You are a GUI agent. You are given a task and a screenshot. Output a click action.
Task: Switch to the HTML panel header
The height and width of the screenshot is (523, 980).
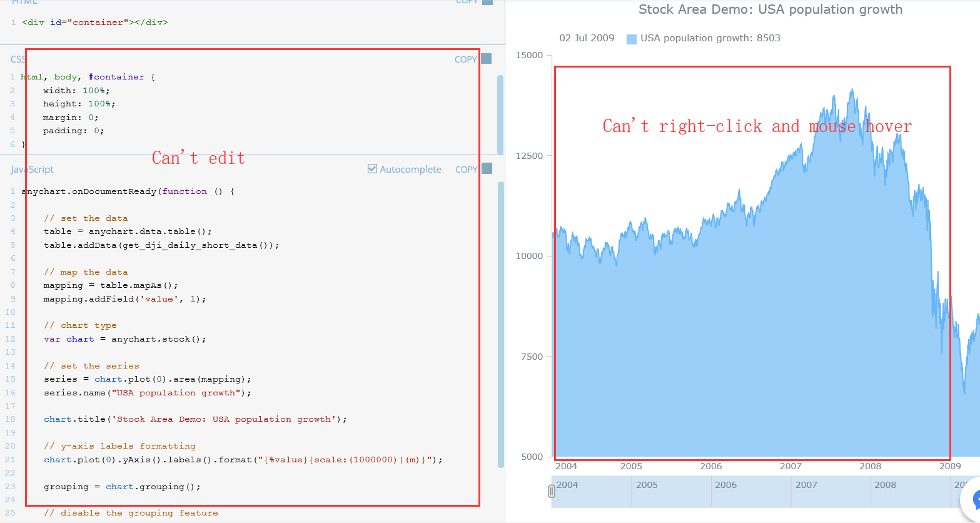tap(24, 3)
